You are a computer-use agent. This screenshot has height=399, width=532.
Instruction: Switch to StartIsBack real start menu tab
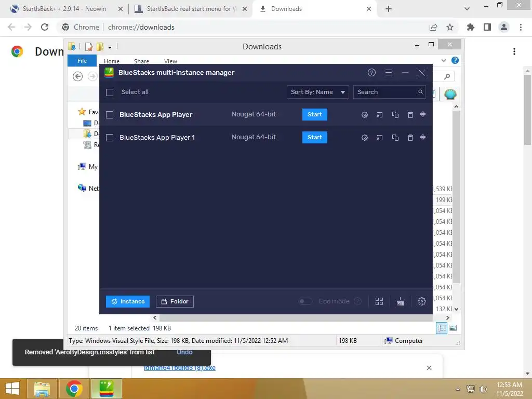click(x=190, y=9)
